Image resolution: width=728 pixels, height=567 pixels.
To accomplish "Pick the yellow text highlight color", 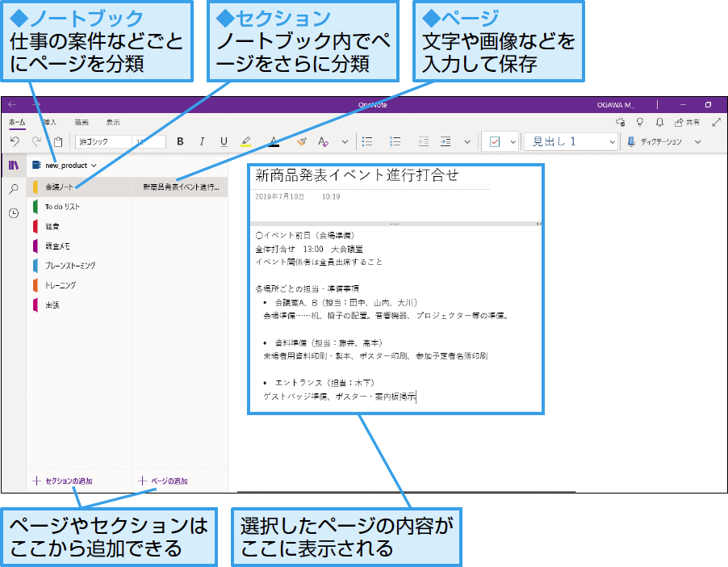I will 246,141.
